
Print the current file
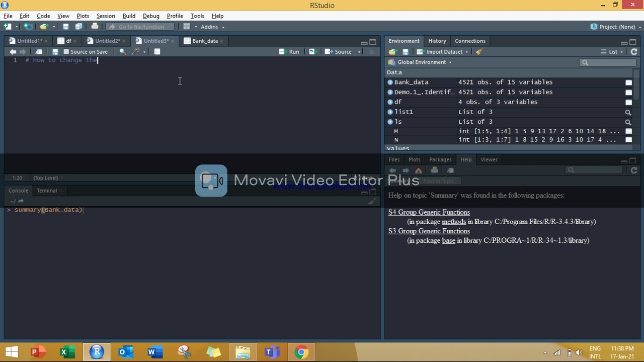[x=95, y=27]
